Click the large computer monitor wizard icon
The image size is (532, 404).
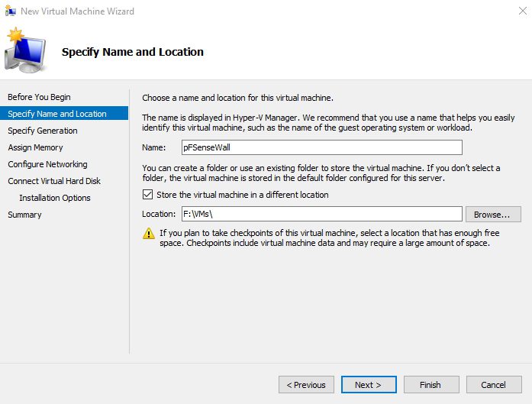click(x=25, y=51)
